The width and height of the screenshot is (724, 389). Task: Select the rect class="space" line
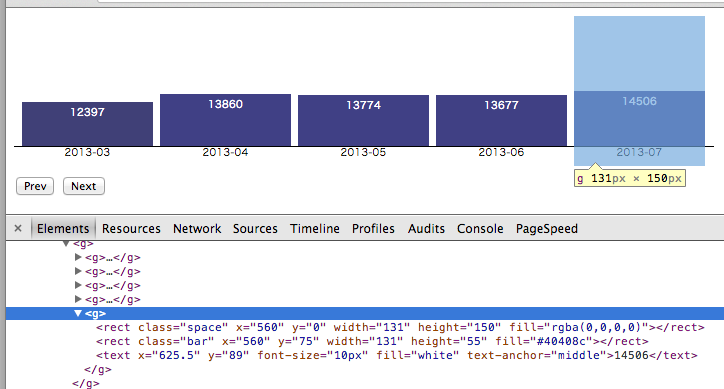pos(400,328)
